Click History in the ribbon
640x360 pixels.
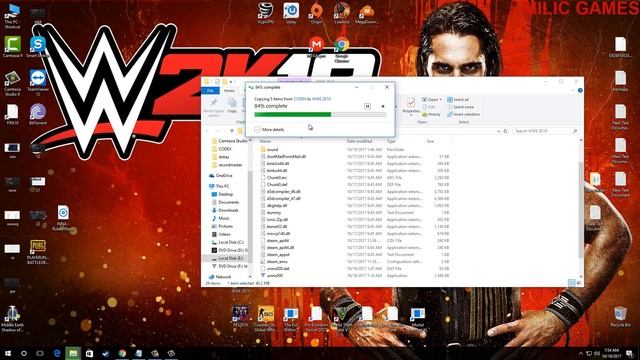[x=431, y=114]
